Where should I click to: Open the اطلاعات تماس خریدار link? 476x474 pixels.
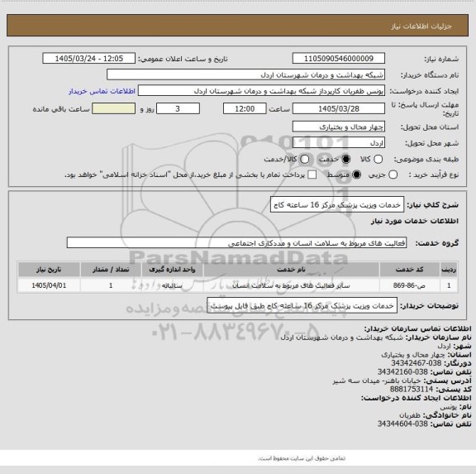pos(102,91)
